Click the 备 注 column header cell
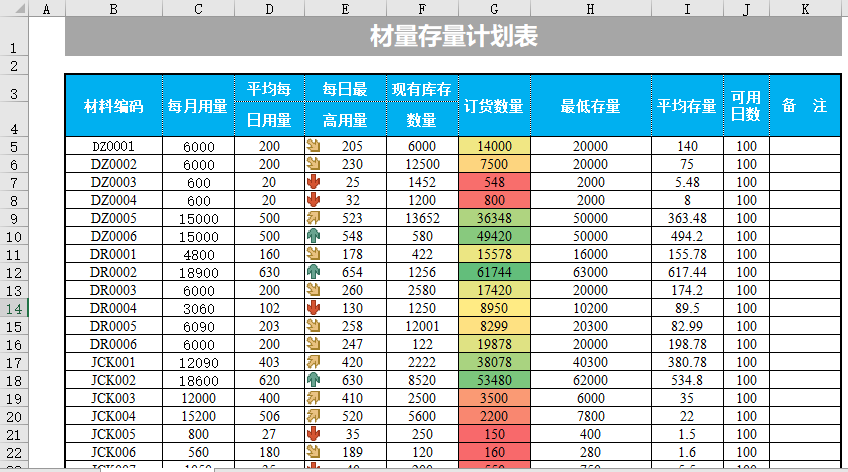The height and width of the screenshot is (472, 848). click(804, 105)
